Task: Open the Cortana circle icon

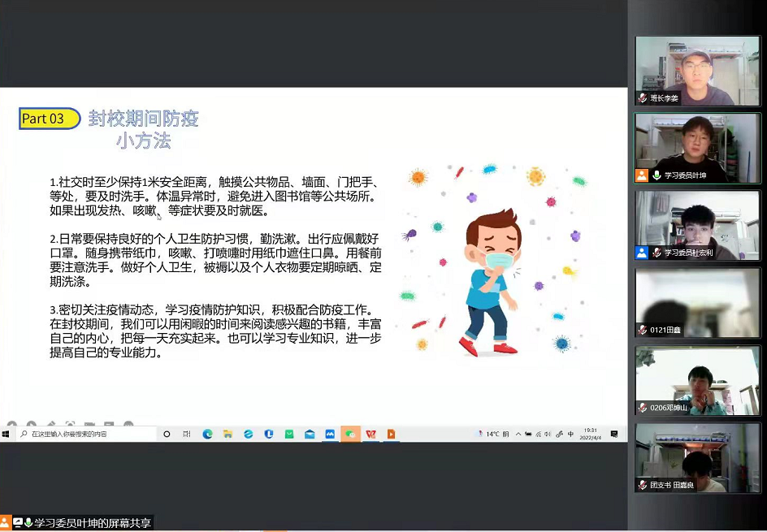Action: point(167,435)
